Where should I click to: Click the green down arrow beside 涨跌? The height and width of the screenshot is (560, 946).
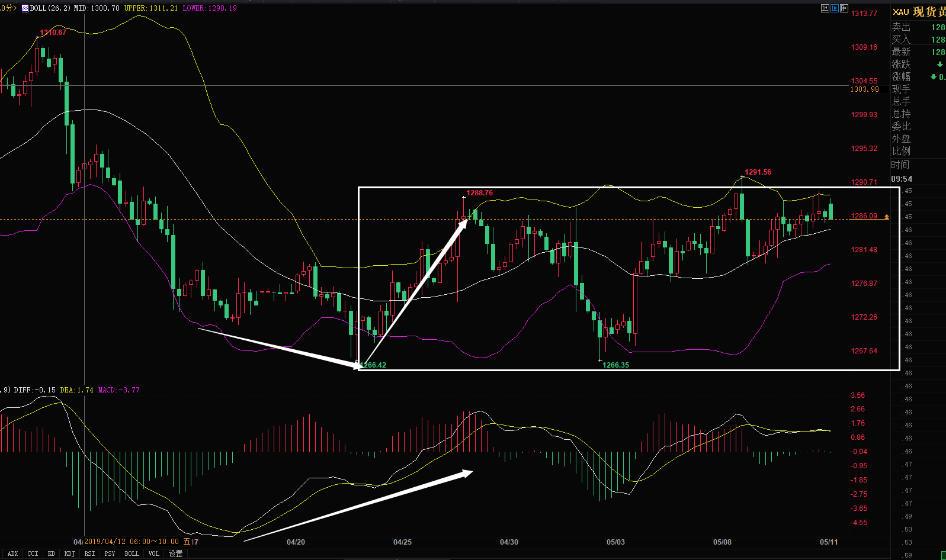[x=939, y=65]
